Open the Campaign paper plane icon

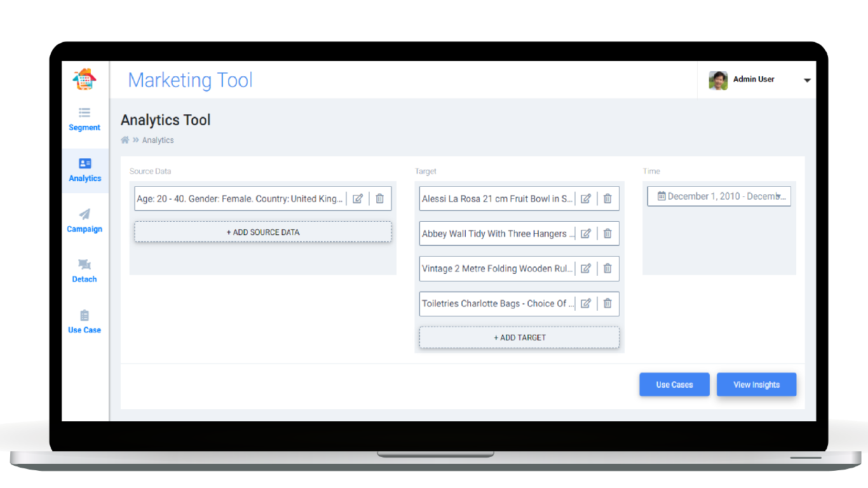(x=85, y=214)
